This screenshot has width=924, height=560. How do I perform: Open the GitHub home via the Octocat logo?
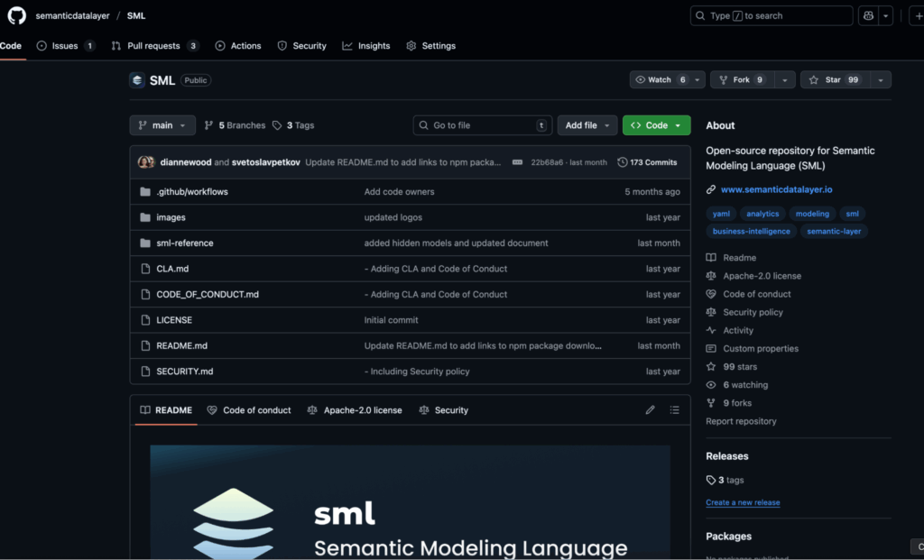(x=17, y=15)
